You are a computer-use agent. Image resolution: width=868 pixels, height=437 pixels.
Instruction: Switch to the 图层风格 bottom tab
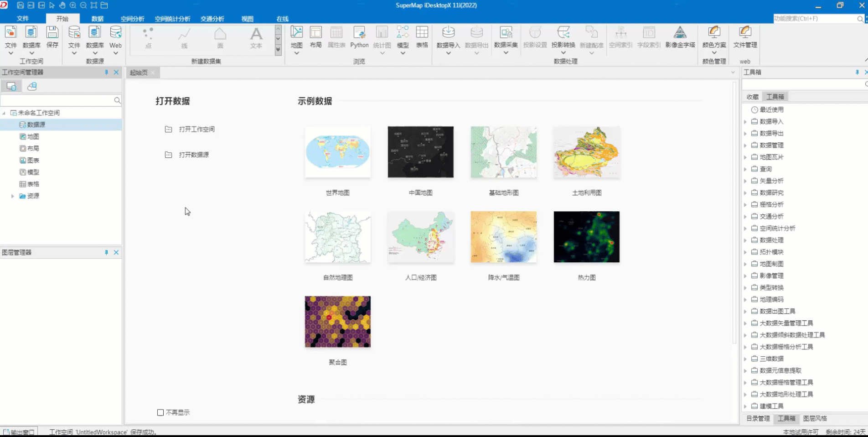pos(815,418)
